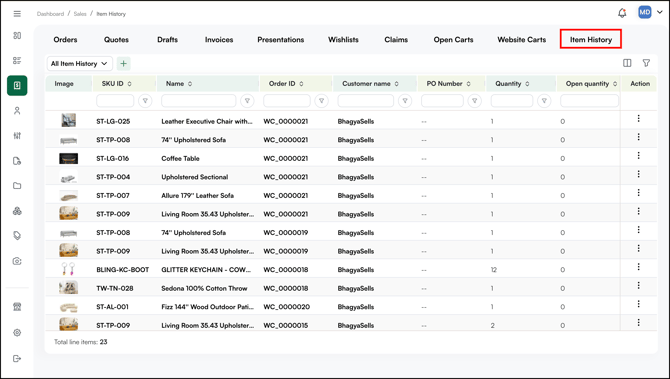Screen dimensions: 670x379
Task: Open the cubes sidebar icon
Action: [17, 211]
